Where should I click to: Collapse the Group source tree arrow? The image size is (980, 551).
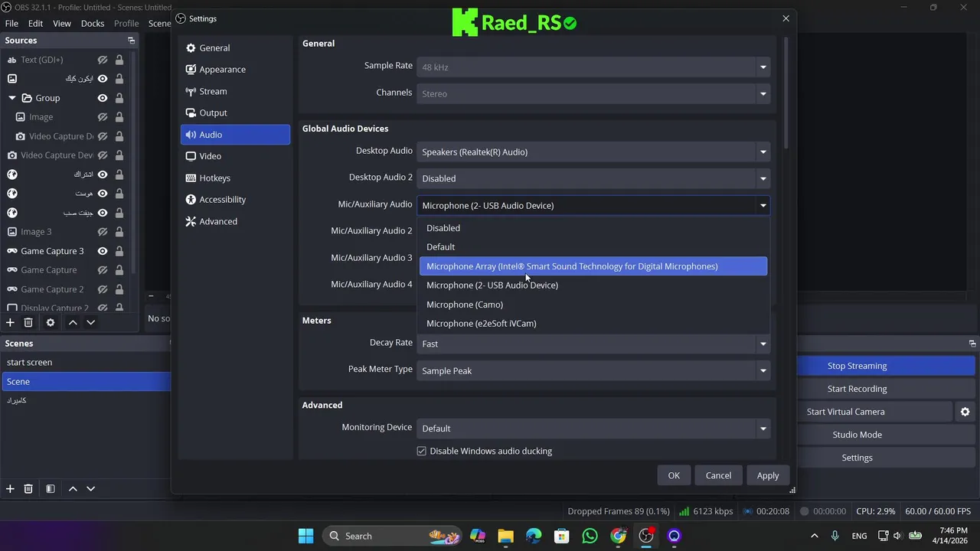[12, 98]
